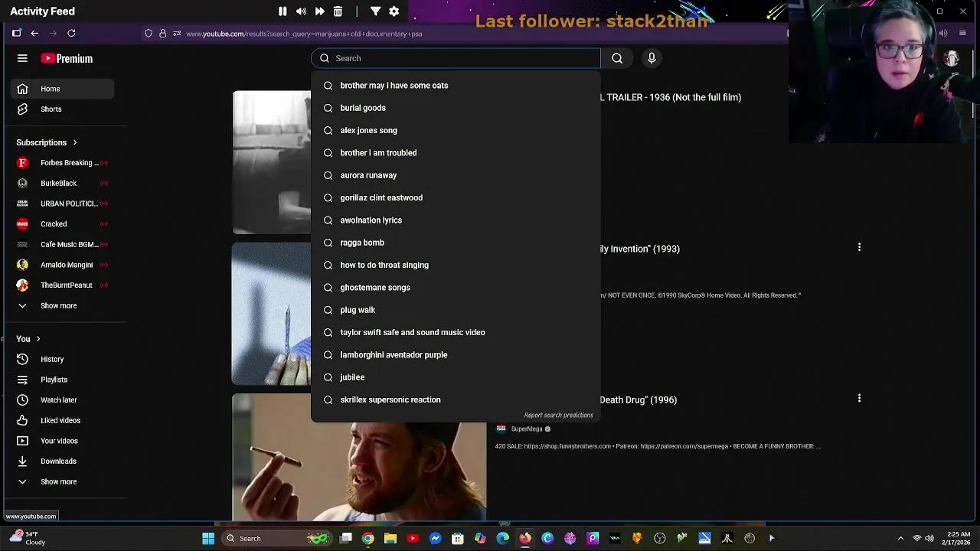Focus the YouTube search box
980x551 pixels.
(x=456, y=58)
